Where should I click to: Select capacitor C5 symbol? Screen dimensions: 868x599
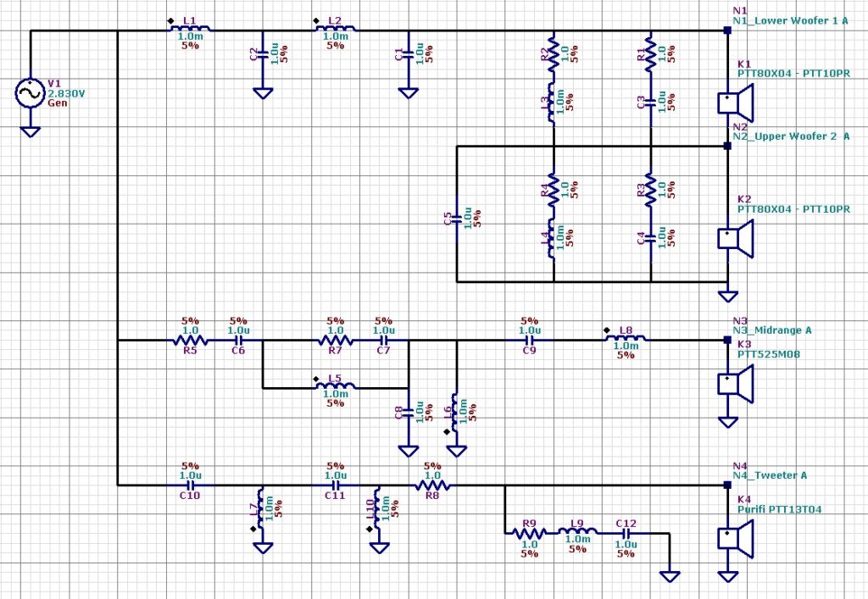coord(457,219)
